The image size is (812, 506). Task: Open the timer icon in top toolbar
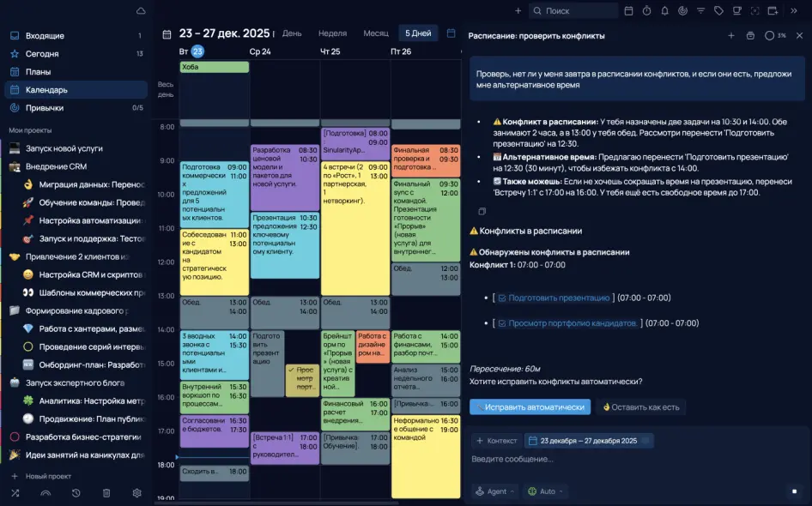pyautogui.click(x=646, y=11)
